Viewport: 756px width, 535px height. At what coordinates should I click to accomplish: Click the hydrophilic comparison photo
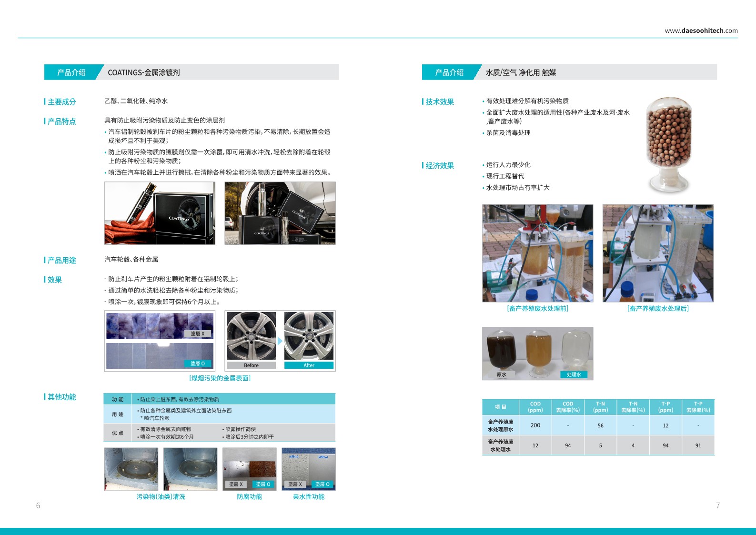click(309, 469)
